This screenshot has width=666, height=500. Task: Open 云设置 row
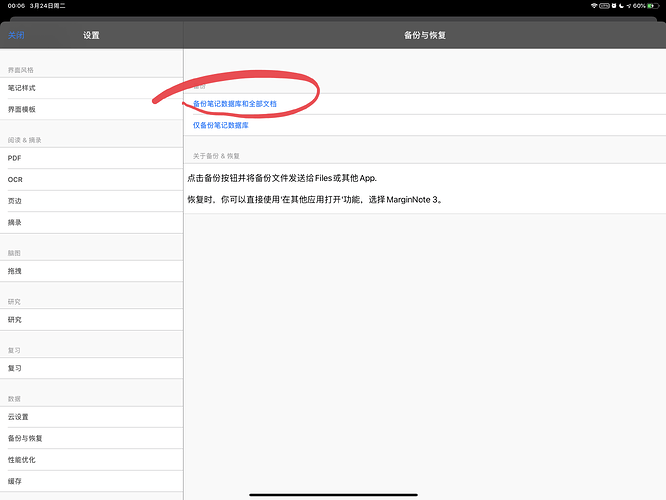91,417
